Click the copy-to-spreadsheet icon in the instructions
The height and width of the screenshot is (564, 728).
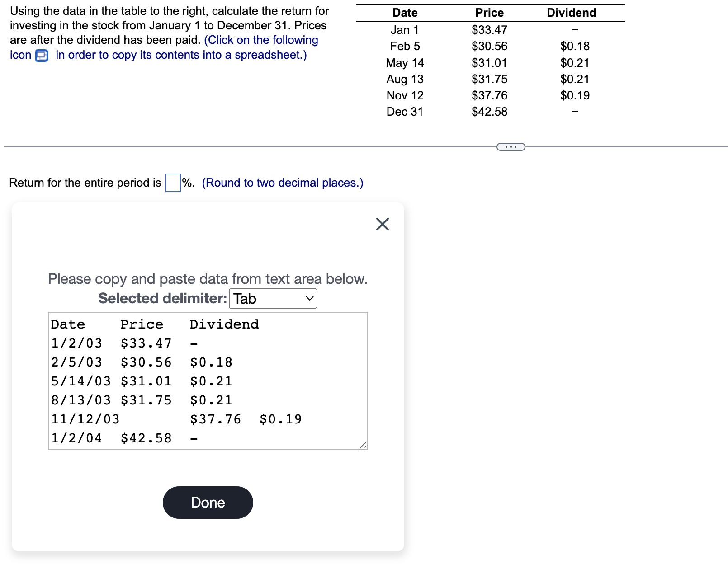(41, 55)
